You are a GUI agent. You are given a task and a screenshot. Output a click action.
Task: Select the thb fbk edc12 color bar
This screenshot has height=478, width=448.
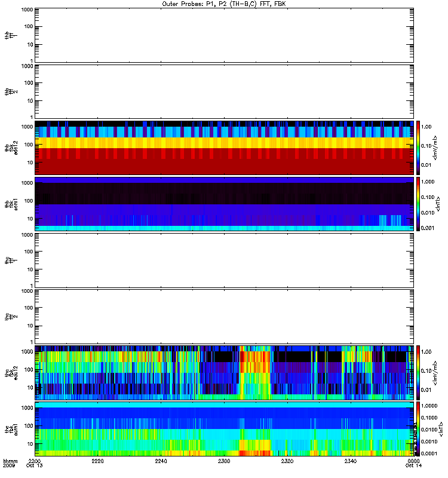(x=418, y=148)
